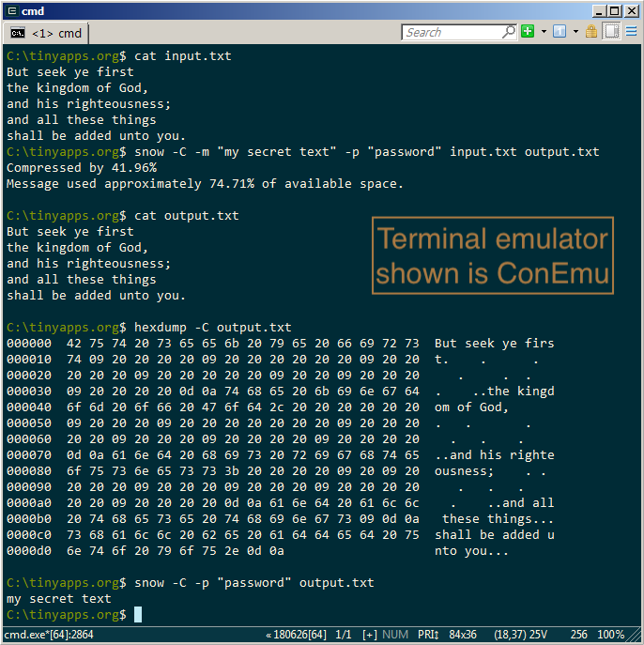Open the system menu hamburger icon

[x=633, y=32]
